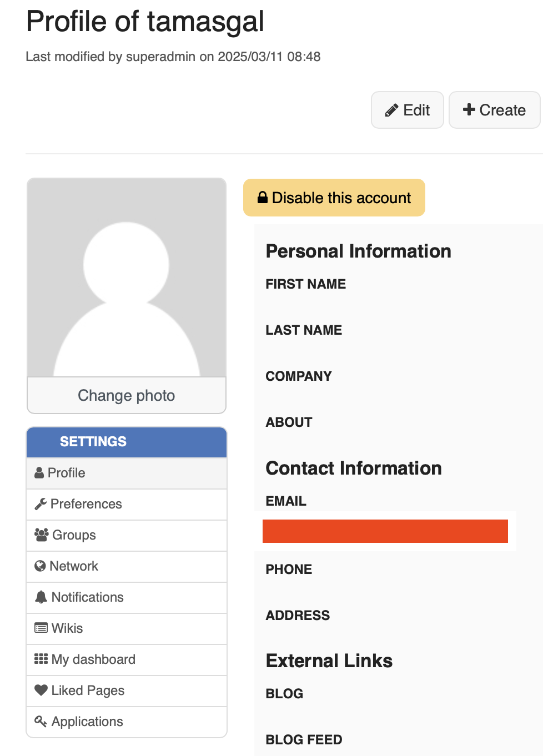The width and height of the screenshot is (543, 756).
Task: Click the user icon beside Profile
Action: coord(39,473)
